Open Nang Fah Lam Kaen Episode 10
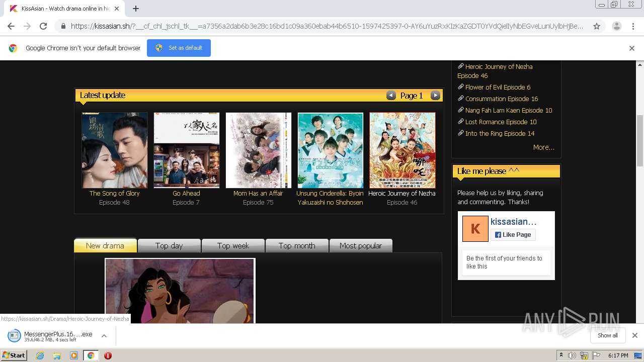 509,110
